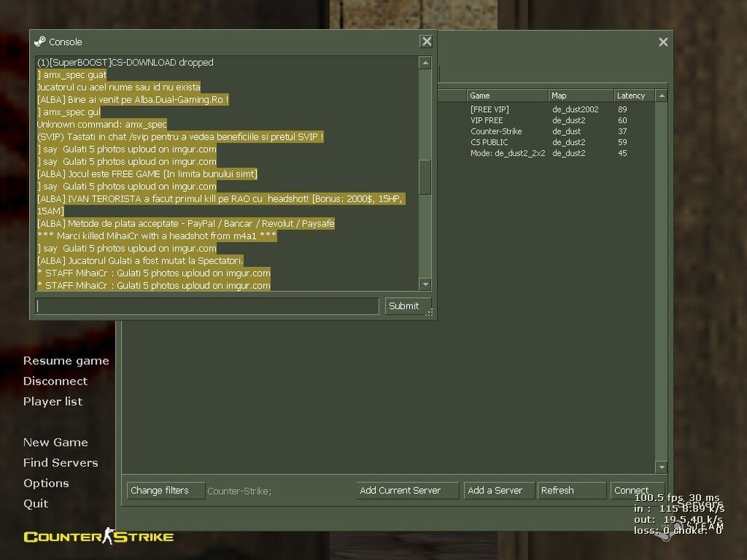Click the console scrollbar thumb
Viewport: 747px width, 560px height.
pyautogui.click(x=425, y=177)
